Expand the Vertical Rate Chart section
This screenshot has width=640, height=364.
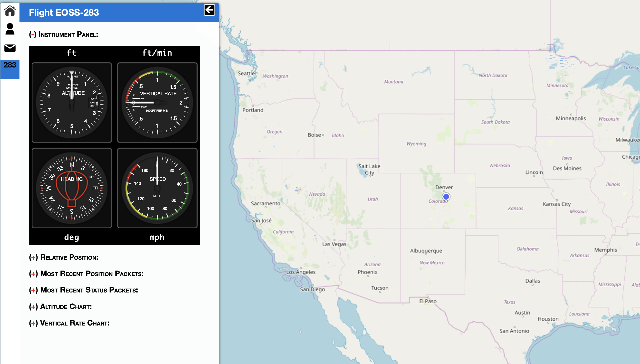pos(33,323)
